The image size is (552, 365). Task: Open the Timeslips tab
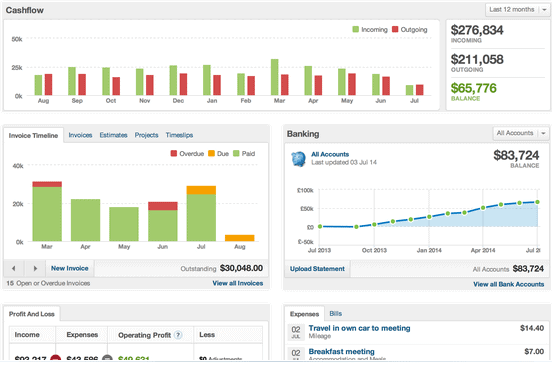point(179,135)
